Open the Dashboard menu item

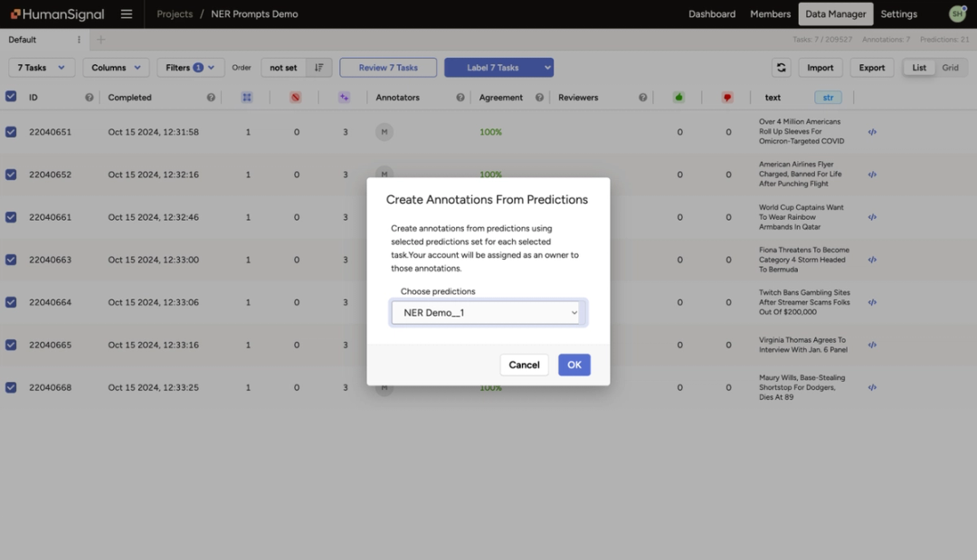point(712,14)
